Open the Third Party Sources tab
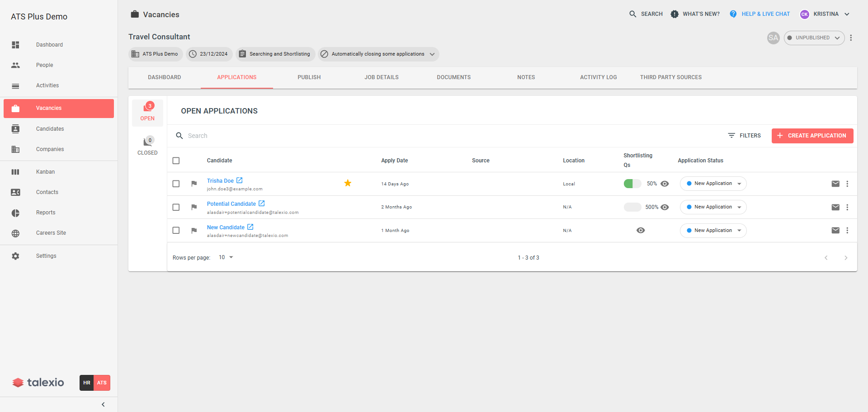The height and width of the screenshot is (412, 868). (671, 77)
